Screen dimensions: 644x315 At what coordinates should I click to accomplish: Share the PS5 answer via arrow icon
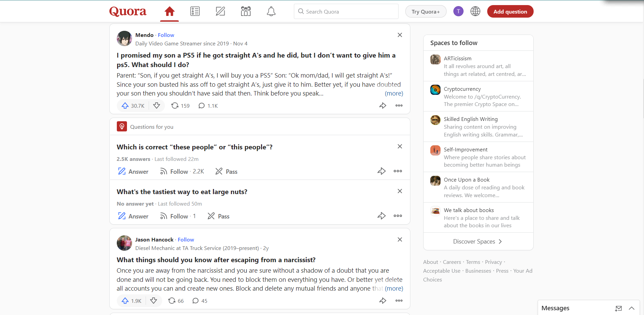(383, 106)
